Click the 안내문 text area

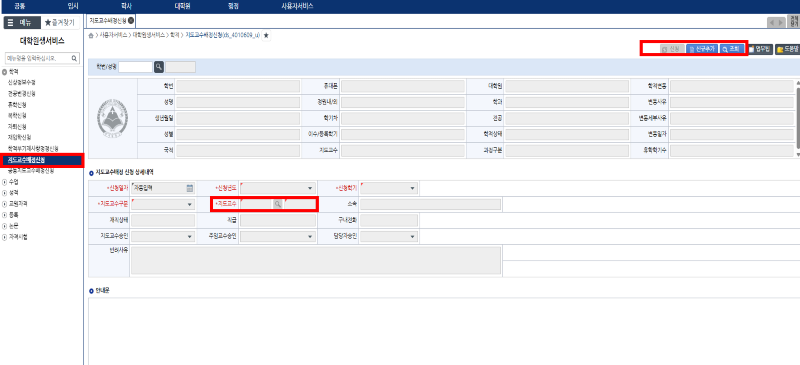[444, 331]
